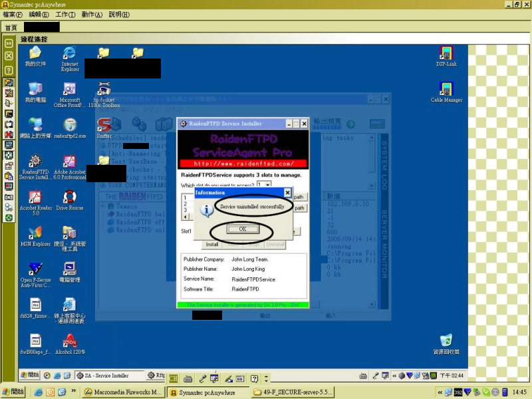This screenshot has height=399, width=532.
Task: Click the Install button in Service Installer
Action: 211,244
